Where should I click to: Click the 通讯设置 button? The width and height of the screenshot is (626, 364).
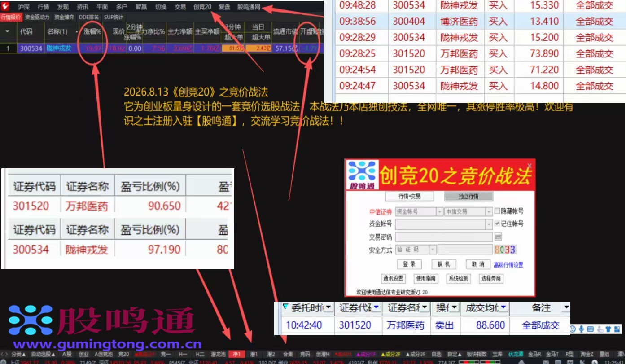click(x=393, y=278)
